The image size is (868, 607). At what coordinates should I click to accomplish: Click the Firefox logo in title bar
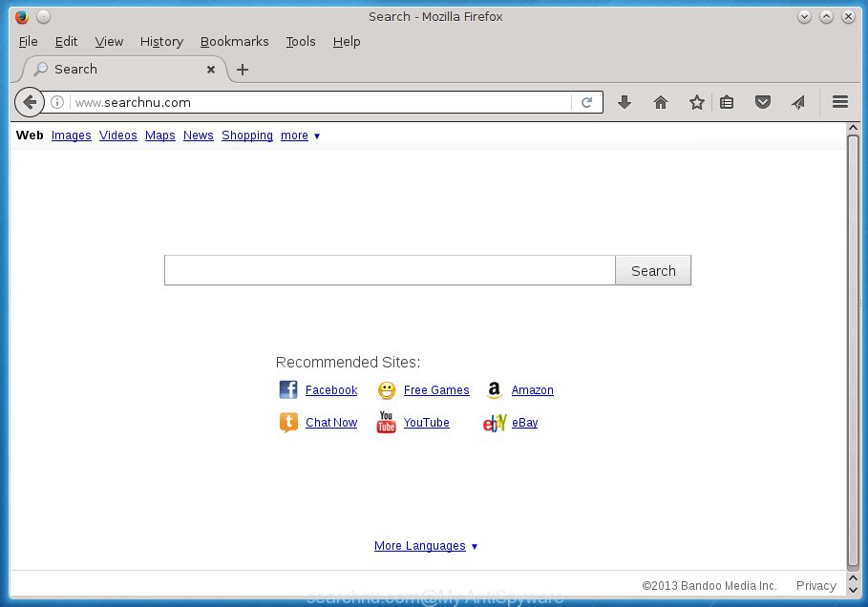click(x=22, y=16)
